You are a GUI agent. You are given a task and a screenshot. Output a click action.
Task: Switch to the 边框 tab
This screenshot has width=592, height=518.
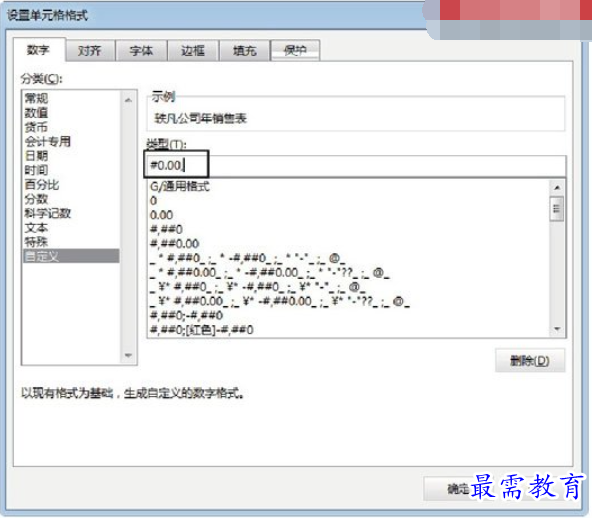point(193,51)
